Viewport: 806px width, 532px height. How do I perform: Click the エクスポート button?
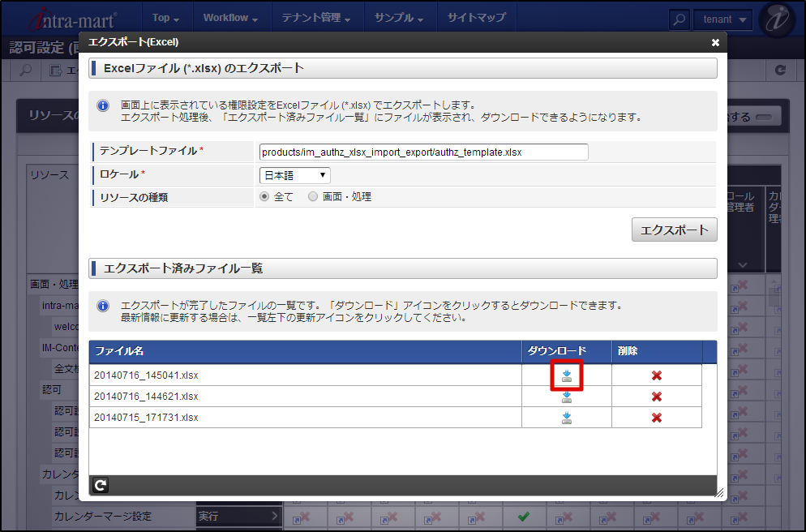pyautogui.click(x=674, y=230)
